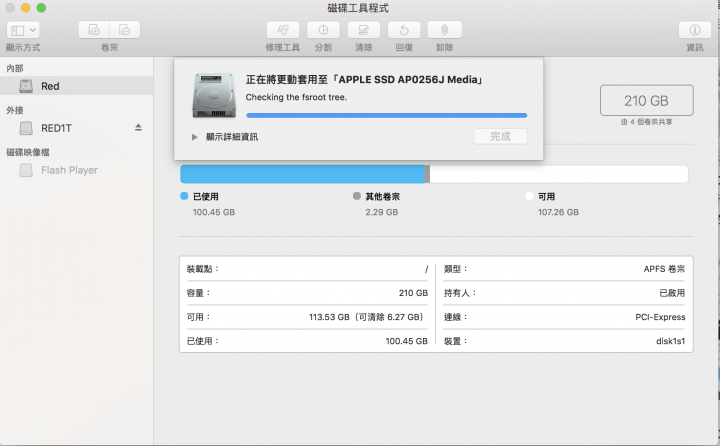Click the 內部 sidebar section header

15,68
